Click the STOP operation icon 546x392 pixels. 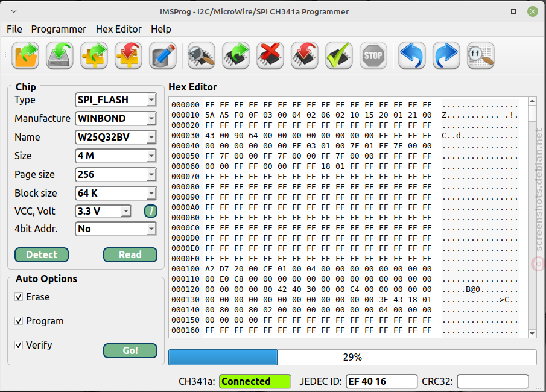[373, 55]
